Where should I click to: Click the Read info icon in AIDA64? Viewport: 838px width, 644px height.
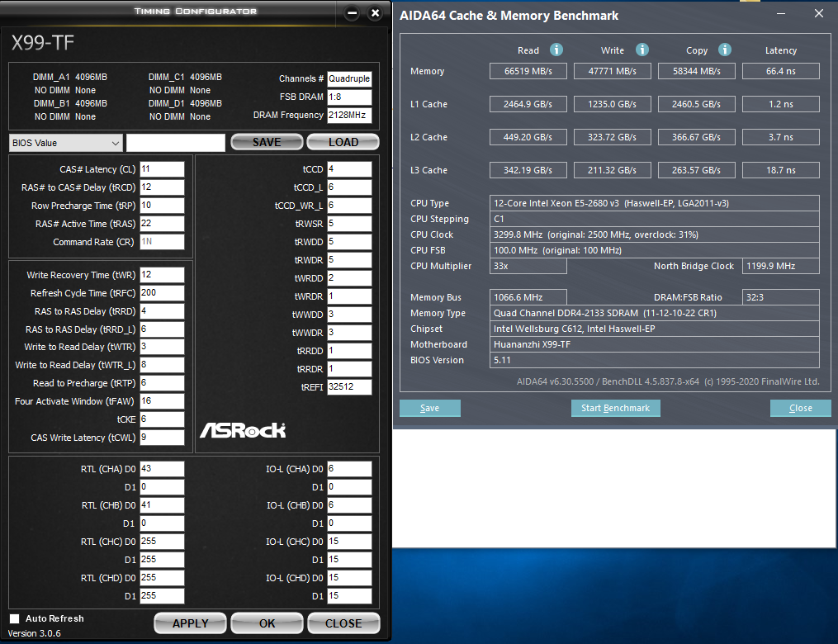point(556,50)
